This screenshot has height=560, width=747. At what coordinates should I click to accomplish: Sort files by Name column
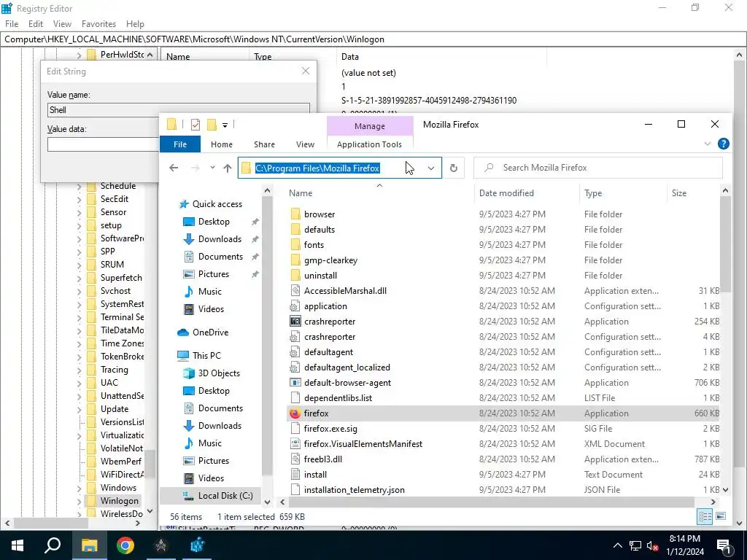pyautogui.click(x=301, y=193)
